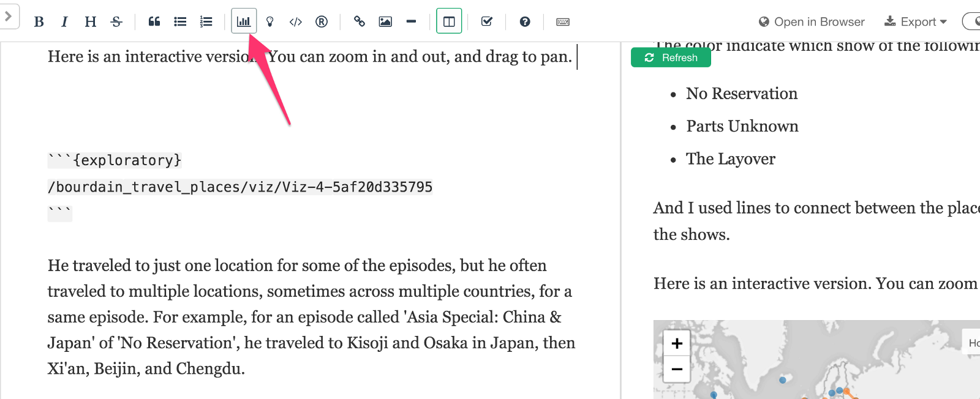Click the R script icon
Image resolution: width=980 pixels, height=399 pixels.
(x=322, y=22)
